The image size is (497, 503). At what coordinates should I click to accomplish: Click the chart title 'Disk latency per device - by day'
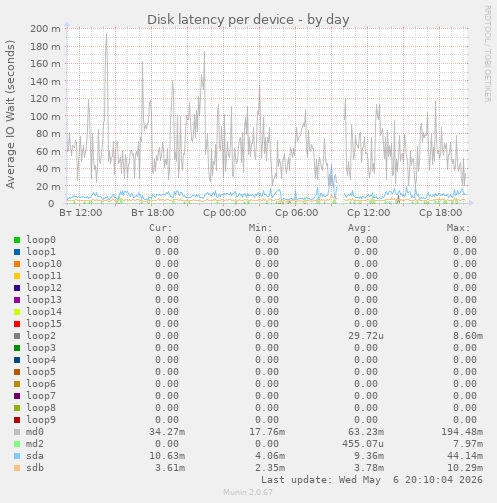click(x=248, y=20)
